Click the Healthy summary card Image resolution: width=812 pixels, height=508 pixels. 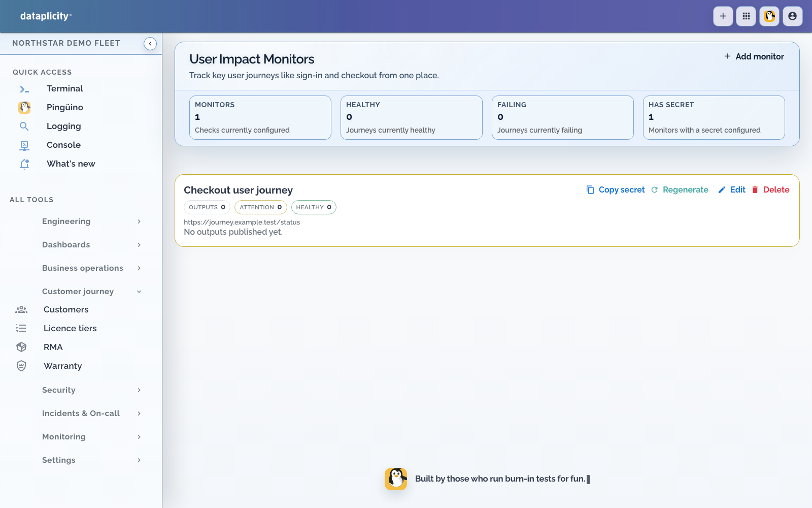click(412, 117)
